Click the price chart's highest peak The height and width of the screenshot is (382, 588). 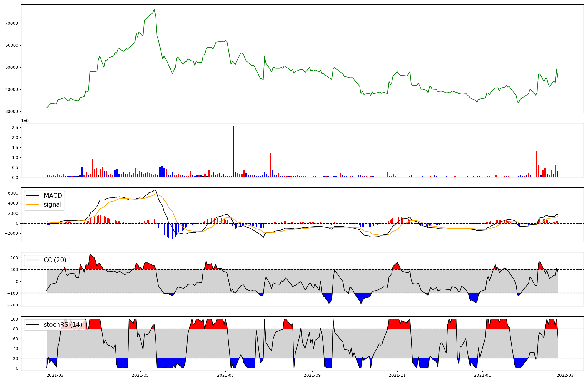coord(154,9)
